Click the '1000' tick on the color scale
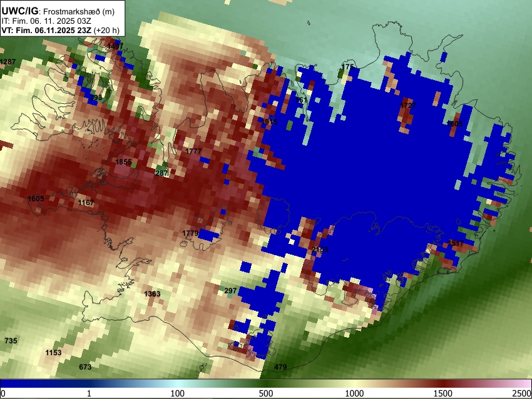532x399 pixels. click(x=354, y=393)
